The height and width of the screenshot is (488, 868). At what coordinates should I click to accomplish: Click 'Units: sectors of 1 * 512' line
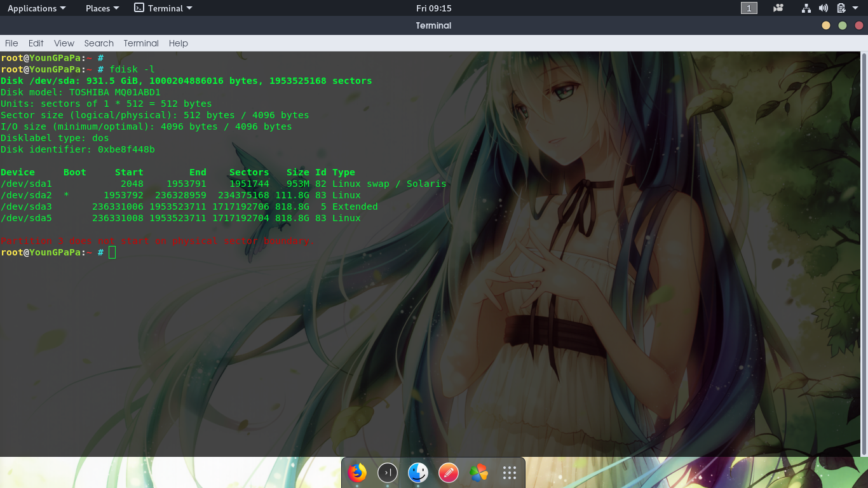(x=107, y=104)
